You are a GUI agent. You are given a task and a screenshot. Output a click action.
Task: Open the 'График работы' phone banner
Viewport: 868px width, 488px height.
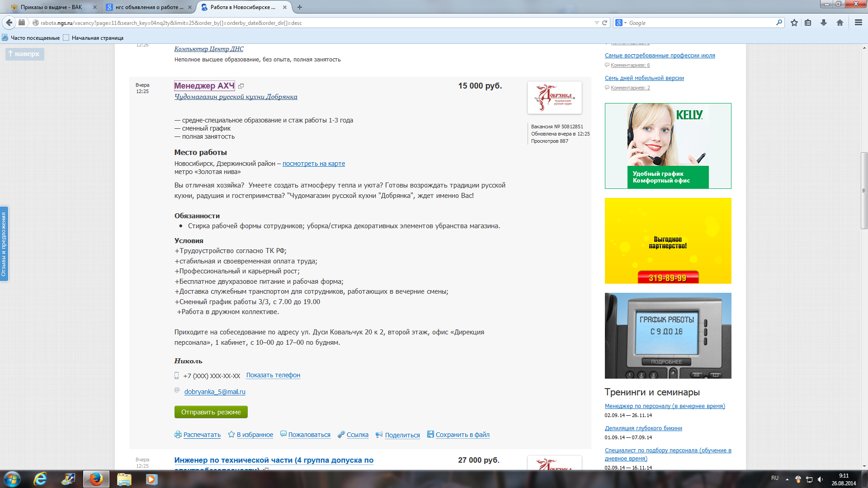(668, 336)
